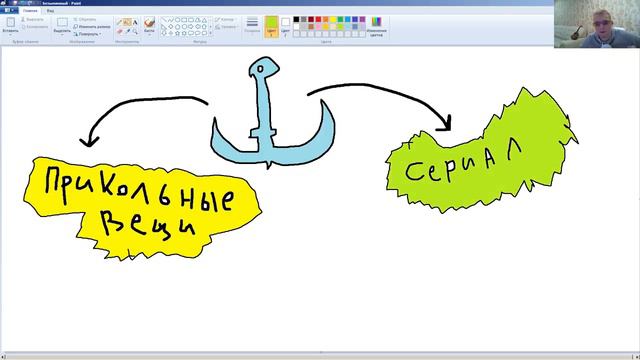
Task: Pick the black color swatch
Action: coord(296,19)
